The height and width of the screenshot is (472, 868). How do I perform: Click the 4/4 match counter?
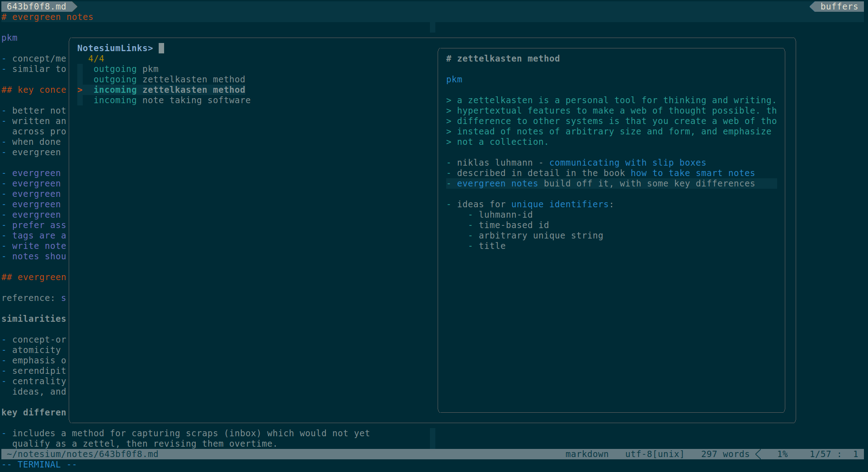tap(96, 58)
